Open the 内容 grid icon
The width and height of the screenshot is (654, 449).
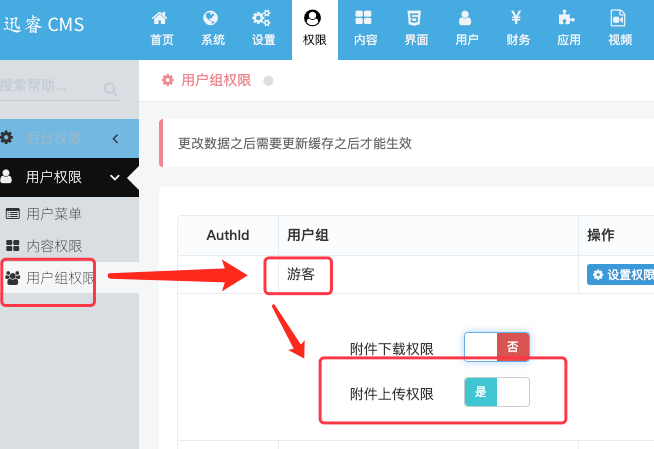[x=363, y=18]
